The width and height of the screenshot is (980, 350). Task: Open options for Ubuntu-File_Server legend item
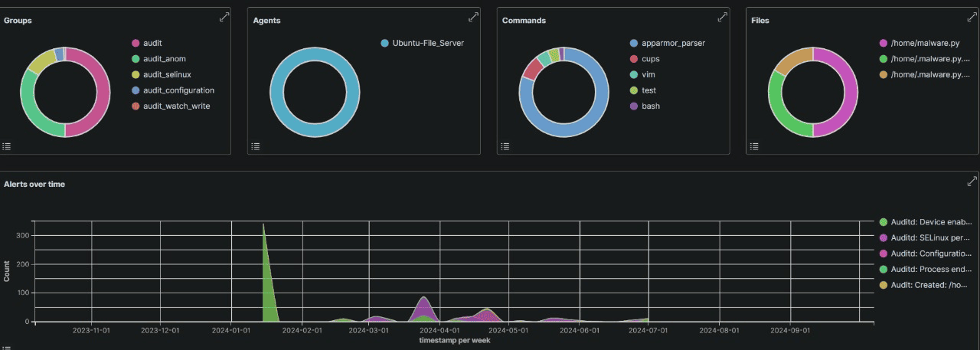(427, 43)
